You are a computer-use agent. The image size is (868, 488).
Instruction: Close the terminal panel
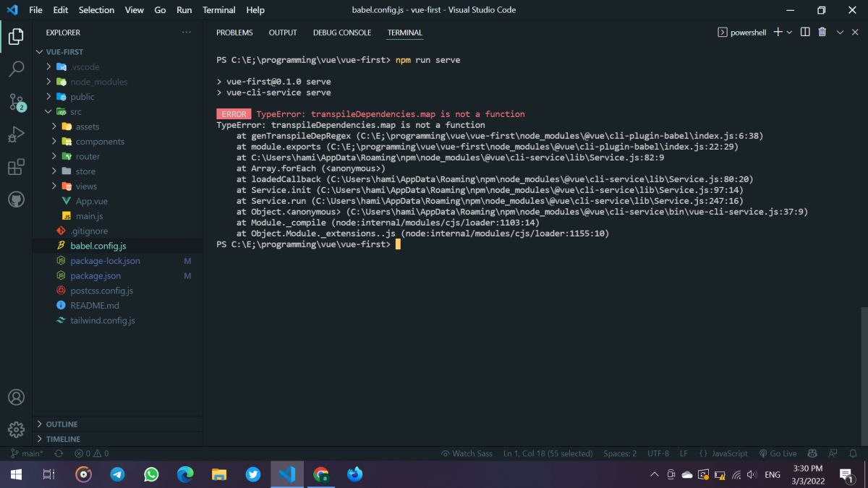(855, 33)
